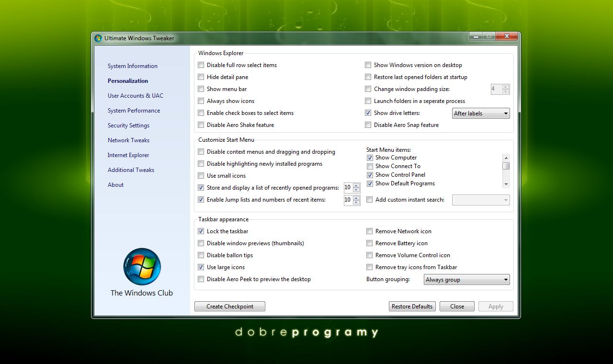Click Start Menu items list scroll-up arrow
Viewport: 613px width, 364px height.
click(506, 158)
